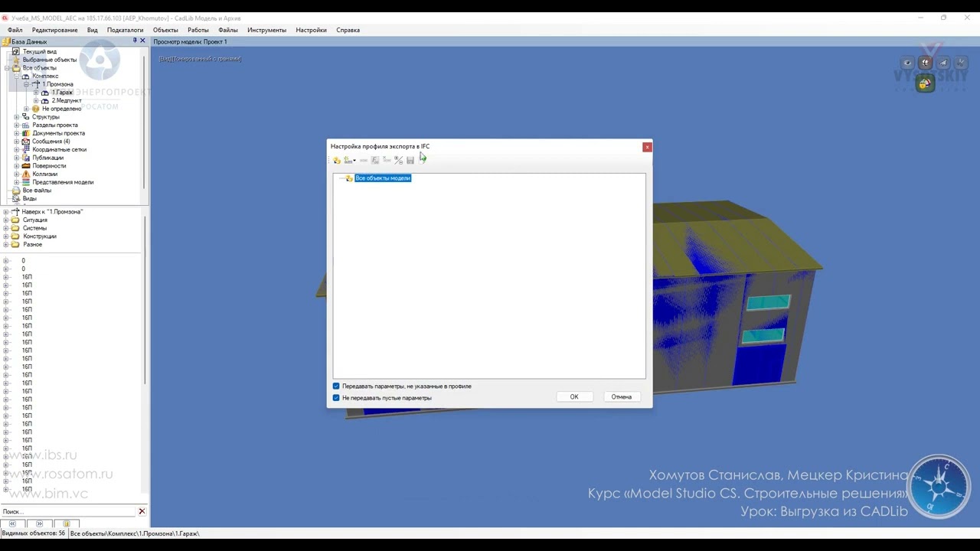The height and width of the screenshot is (551, 980).
Task: Close the IFC export profile dialog
Action: pos(647,147)
